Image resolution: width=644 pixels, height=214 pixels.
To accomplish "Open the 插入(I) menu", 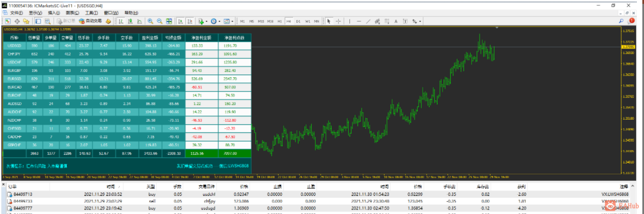I will click(x=54, y=13).
